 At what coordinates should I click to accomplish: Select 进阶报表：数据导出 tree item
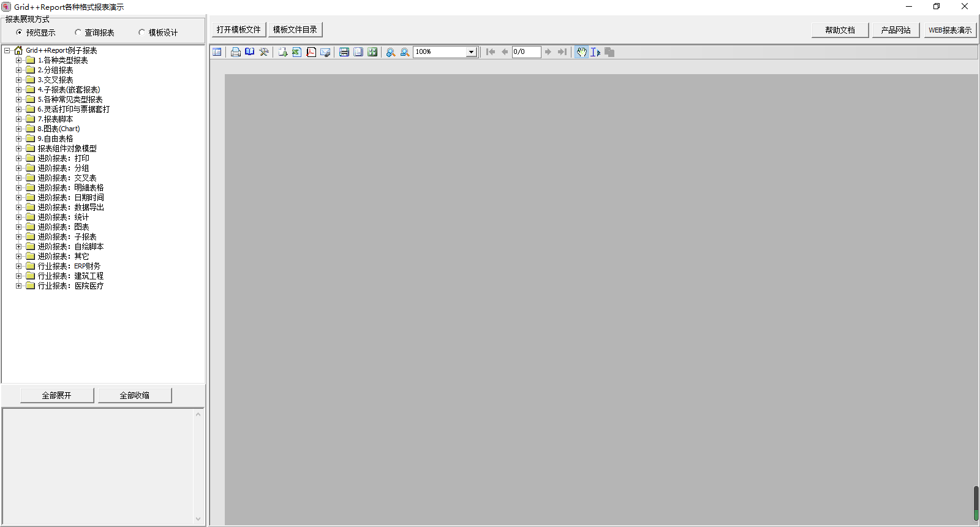click(x=70, y=208)
